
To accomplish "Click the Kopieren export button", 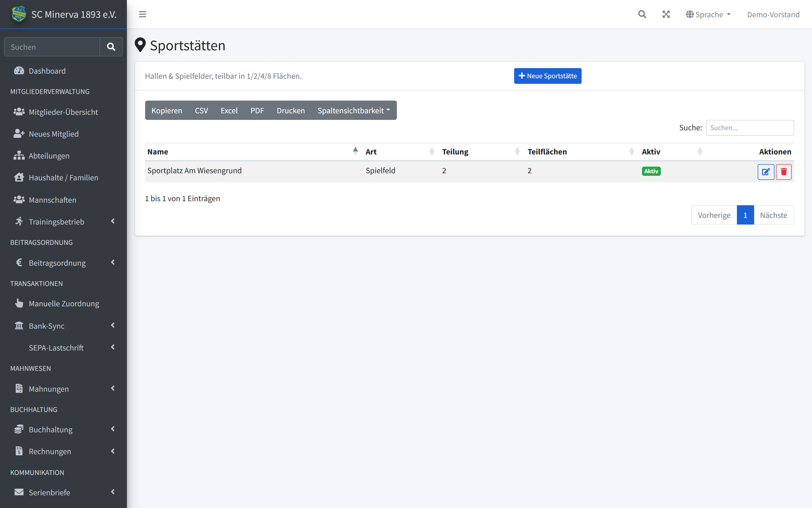I will coord(167,110).
